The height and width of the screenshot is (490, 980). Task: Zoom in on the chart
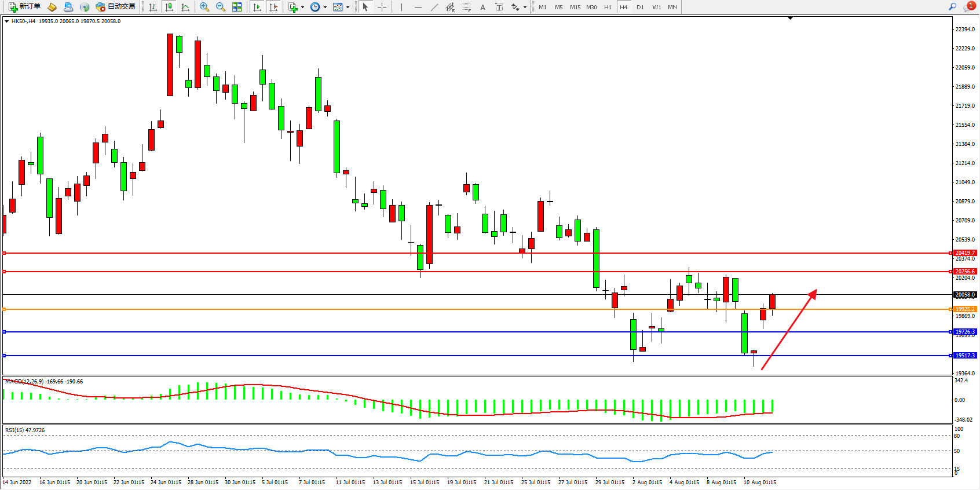click(x=204, y=8)
